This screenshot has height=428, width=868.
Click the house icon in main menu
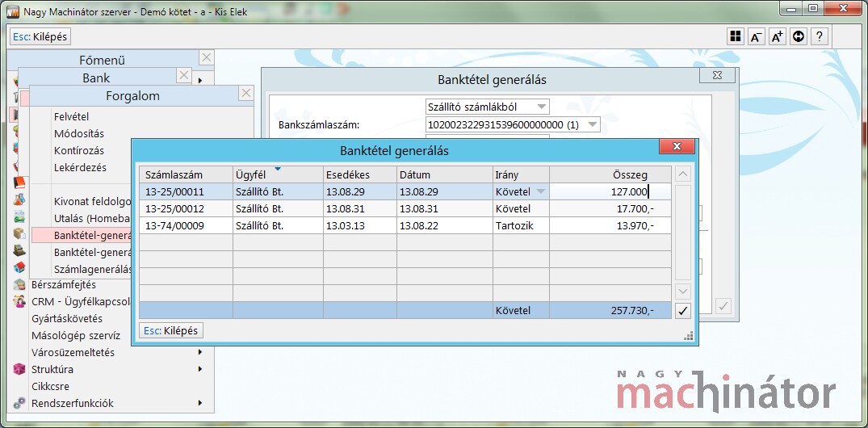(19, 267)
